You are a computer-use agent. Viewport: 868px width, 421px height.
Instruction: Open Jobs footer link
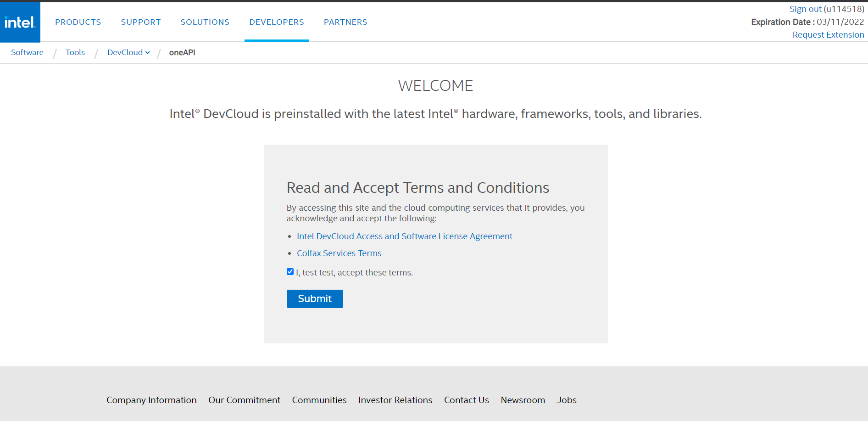(567, 400)
